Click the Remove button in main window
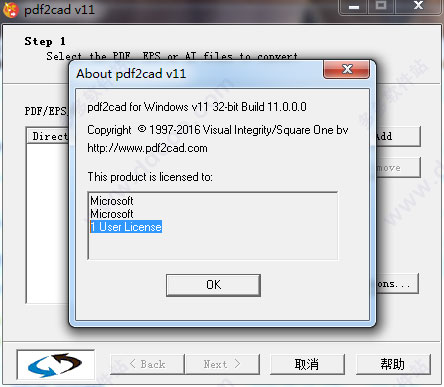Viewport: 444px width, 387px height. tap(398, 168)
